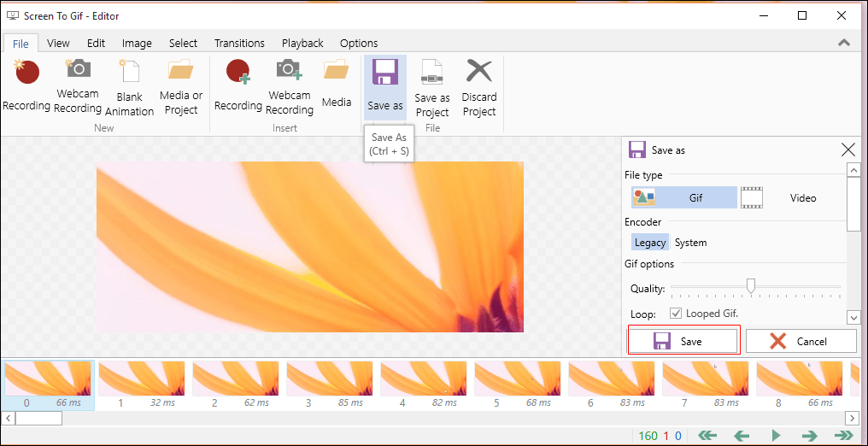The image size is (868, 446).
Task: Click the Save button in panel
Action: click(683, 342)
